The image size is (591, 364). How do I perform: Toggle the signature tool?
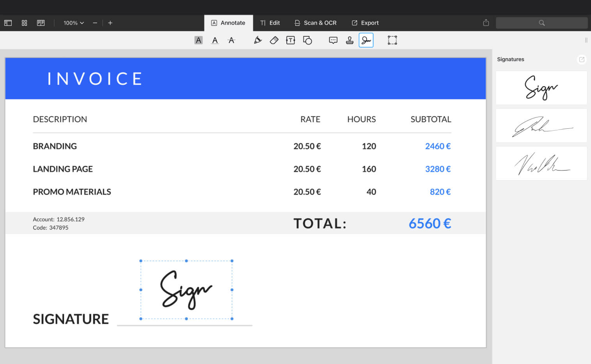(366, 40)
